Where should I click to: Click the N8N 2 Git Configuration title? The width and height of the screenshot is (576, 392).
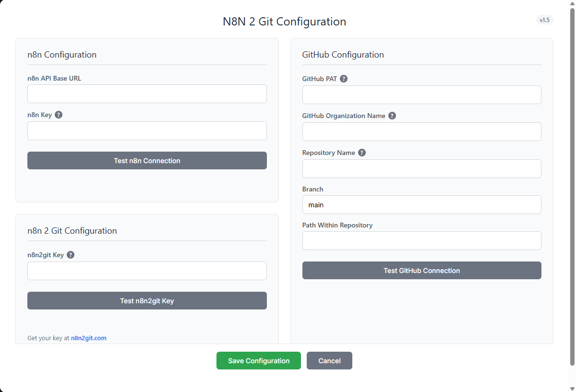click(x=285, y=22)
